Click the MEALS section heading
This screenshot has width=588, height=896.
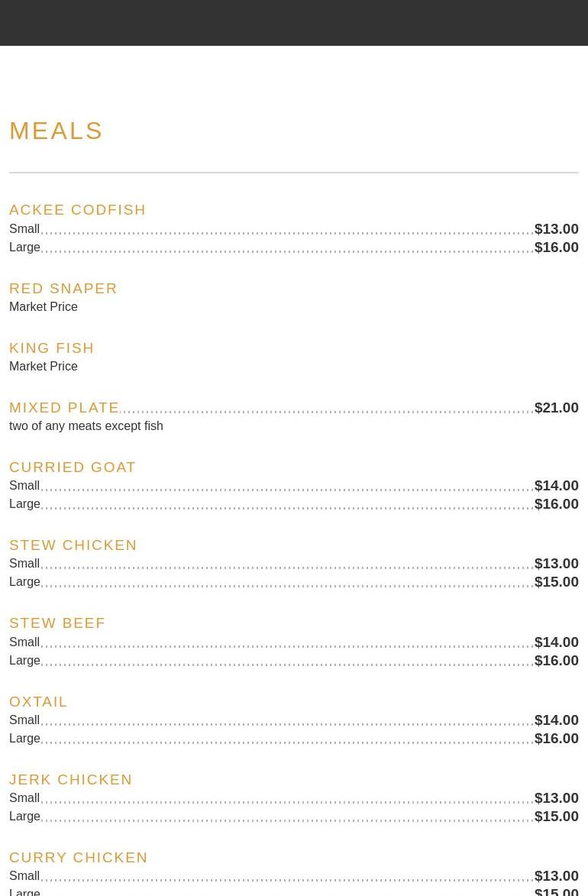[56, 131]
